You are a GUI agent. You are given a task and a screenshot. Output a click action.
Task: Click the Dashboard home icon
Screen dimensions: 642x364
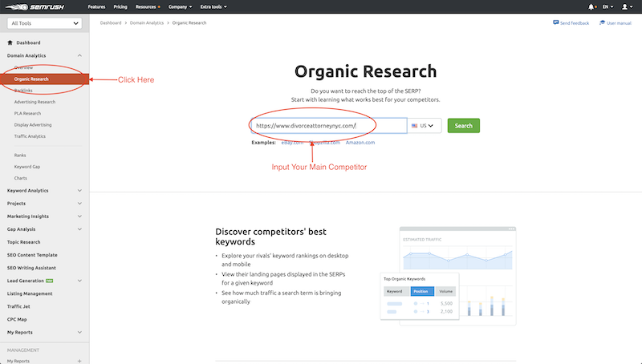[x=10, y=42]
